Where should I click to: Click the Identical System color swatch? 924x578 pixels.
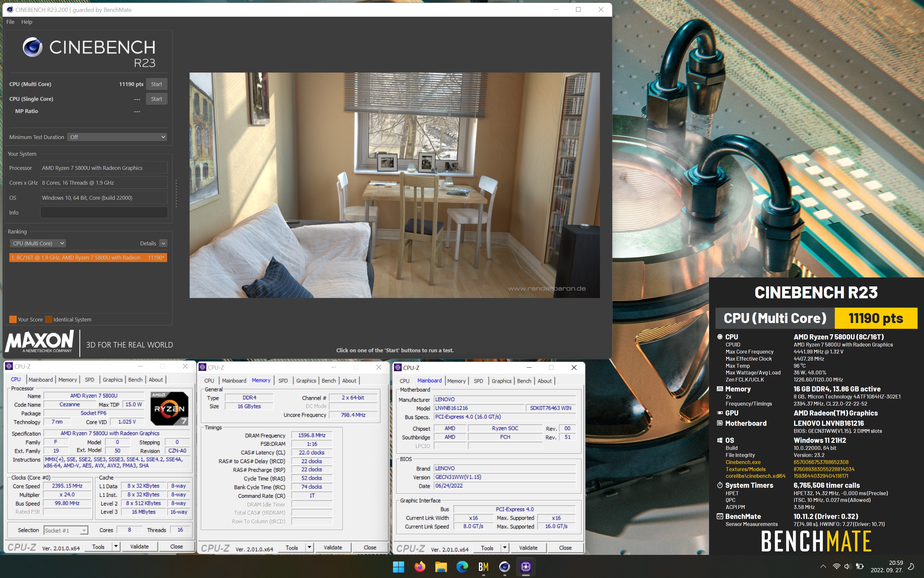[x=48, y=319]
